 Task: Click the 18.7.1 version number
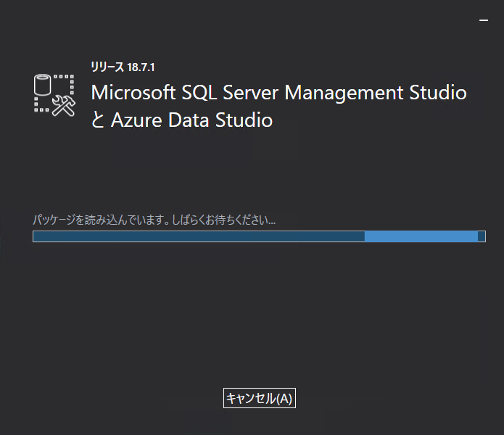(x=141, y=67)
